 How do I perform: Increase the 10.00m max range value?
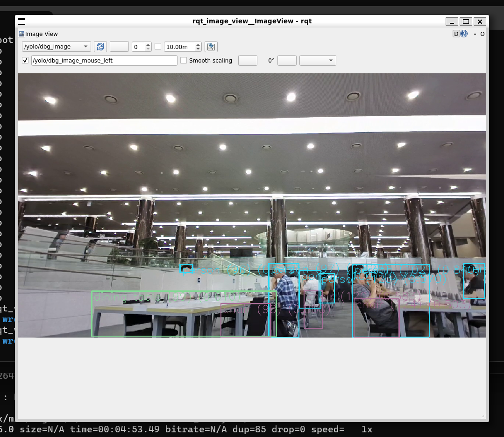coord(198,45)
